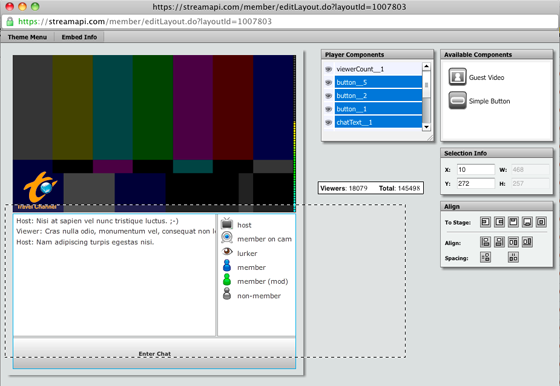Screen dimensions: 560x386
Task: Click the disabled W width field
Action: [x=530, y=170]
